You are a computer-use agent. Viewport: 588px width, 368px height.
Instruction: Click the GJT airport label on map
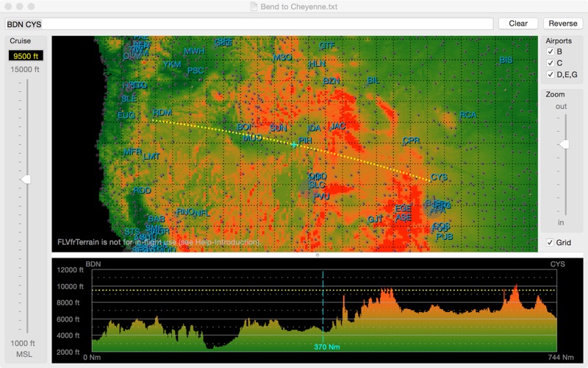pos(375,219)
